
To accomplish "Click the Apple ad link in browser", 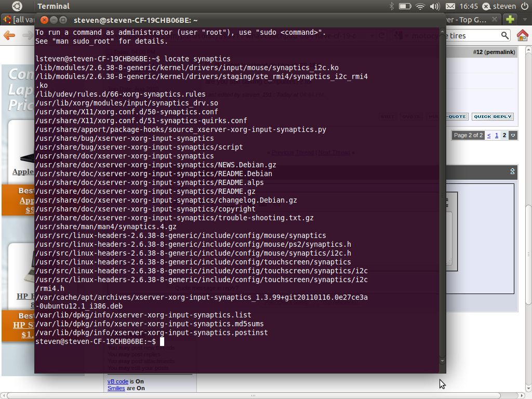I will [x=23, y=171].
